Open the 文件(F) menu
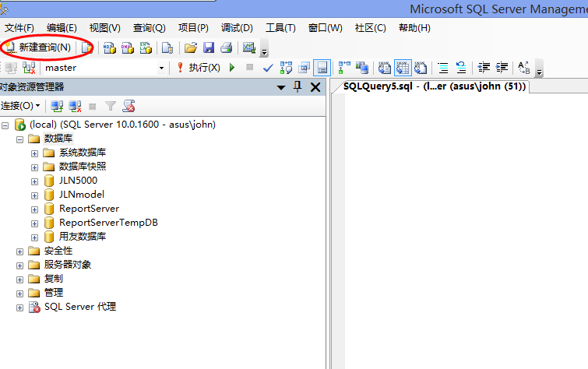Screen dimensions: 588x369 [x=19, y=28]
